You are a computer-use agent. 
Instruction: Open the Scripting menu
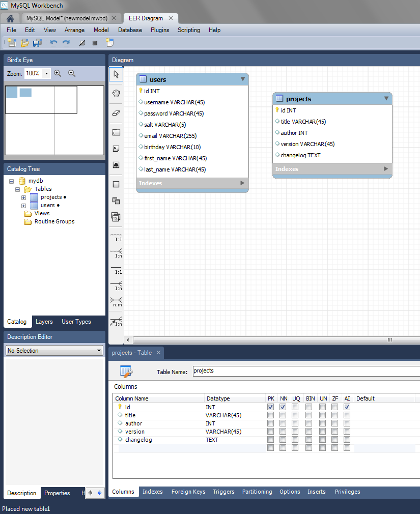click(189, 30)
